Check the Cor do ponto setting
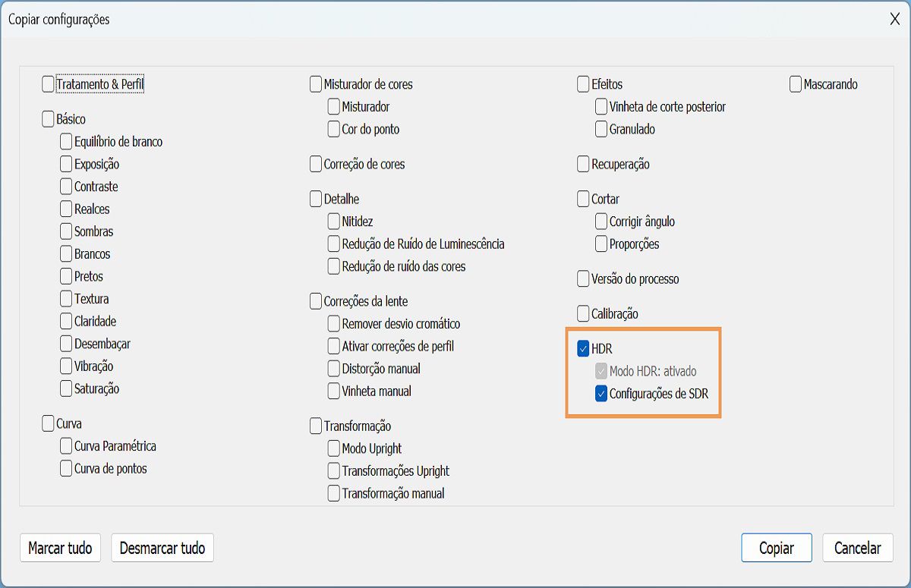The image size is (911, 588). pos(333,129)
